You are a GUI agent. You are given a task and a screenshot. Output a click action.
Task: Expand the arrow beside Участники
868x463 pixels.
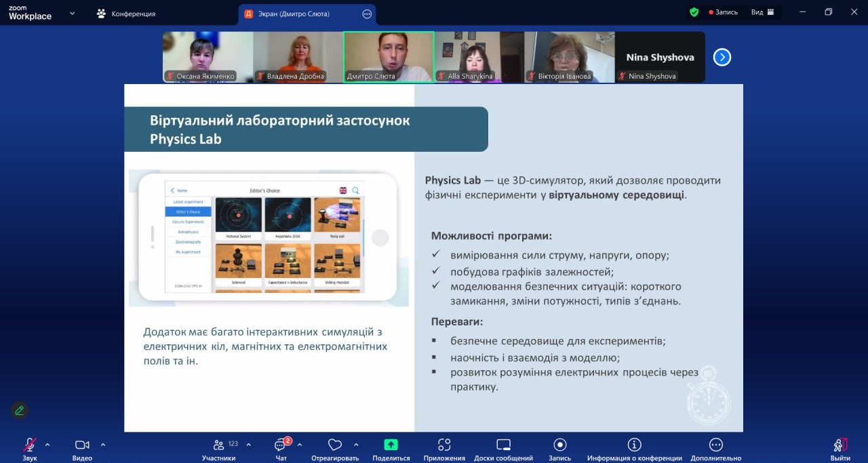[x=248, y=445]
